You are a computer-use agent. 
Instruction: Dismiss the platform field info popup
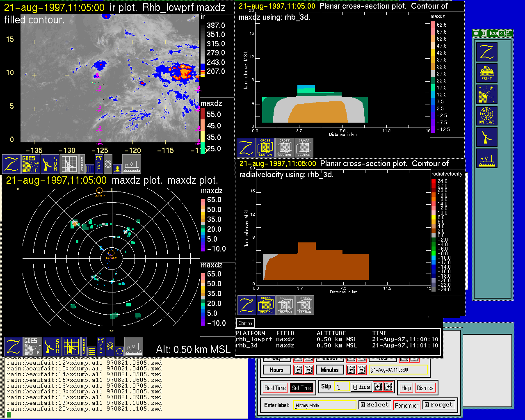pyautogui.click(x=245, y=323)
